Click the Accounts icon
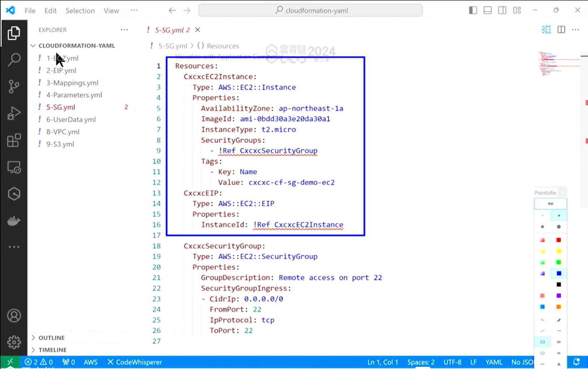This screenshot has width=588, height=369. [14, 316]
